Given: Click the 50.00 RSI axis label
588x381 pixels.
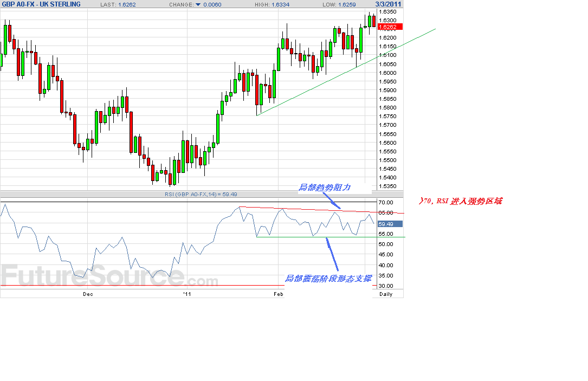Looking at the screenshot, I should (386, 244).
